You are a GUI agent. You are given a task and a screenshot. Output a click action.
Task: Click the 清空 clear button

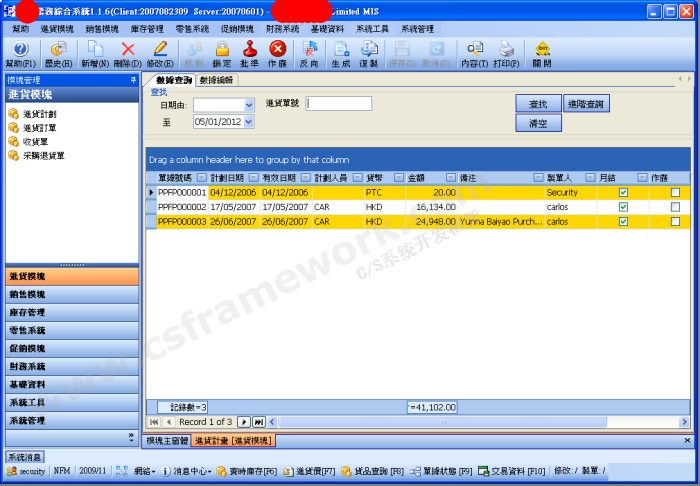point(538,123)
